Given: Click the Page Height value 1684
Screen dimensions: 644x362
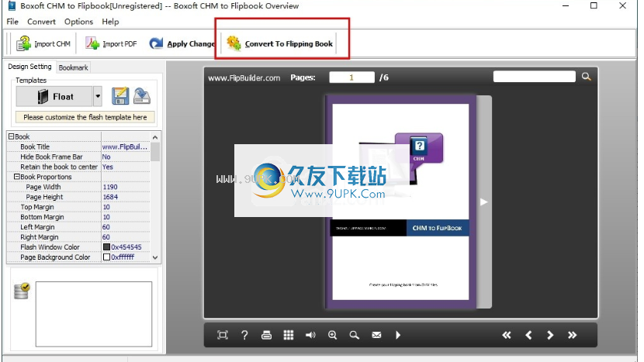Looking at the screenshot, I should 110,197.
